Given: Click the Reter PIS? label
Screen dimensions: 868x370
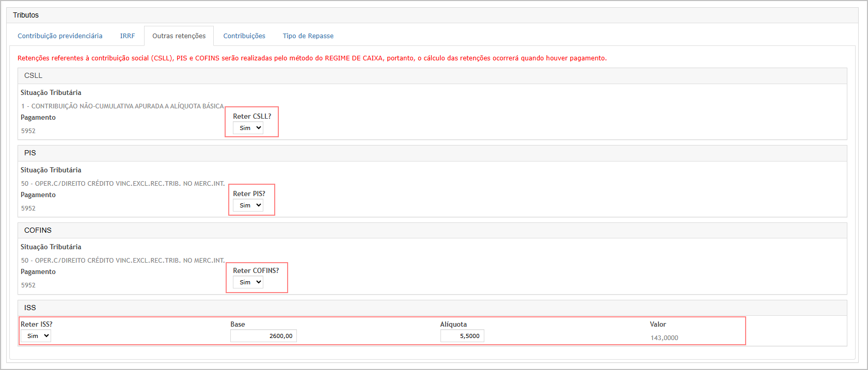Looking at the screenshot, I should tap(249, 194).
